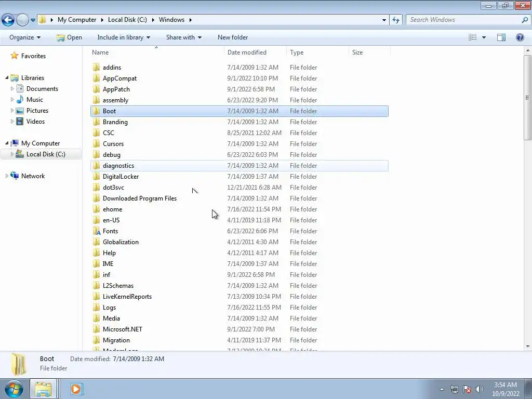Select the Pictures library icon

pyautogui.click(x=20, y=110)
